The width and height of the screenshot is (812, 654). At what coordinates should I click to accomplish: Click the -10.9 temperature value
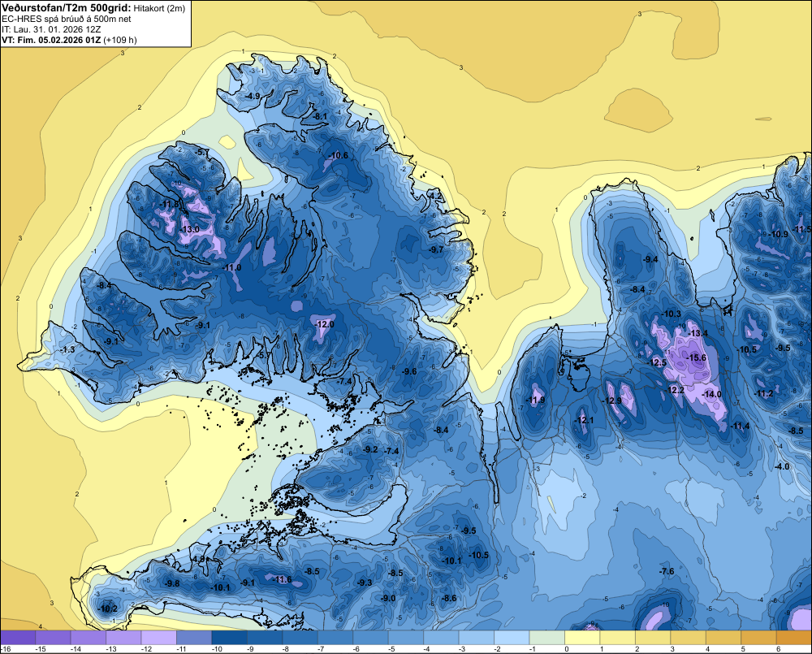778,234
